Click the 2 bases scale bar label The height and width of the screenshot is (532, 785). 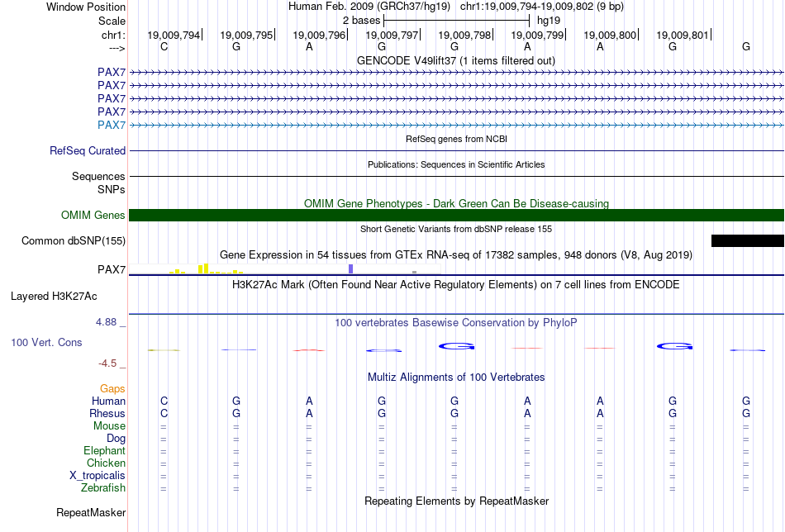[361, 21]
